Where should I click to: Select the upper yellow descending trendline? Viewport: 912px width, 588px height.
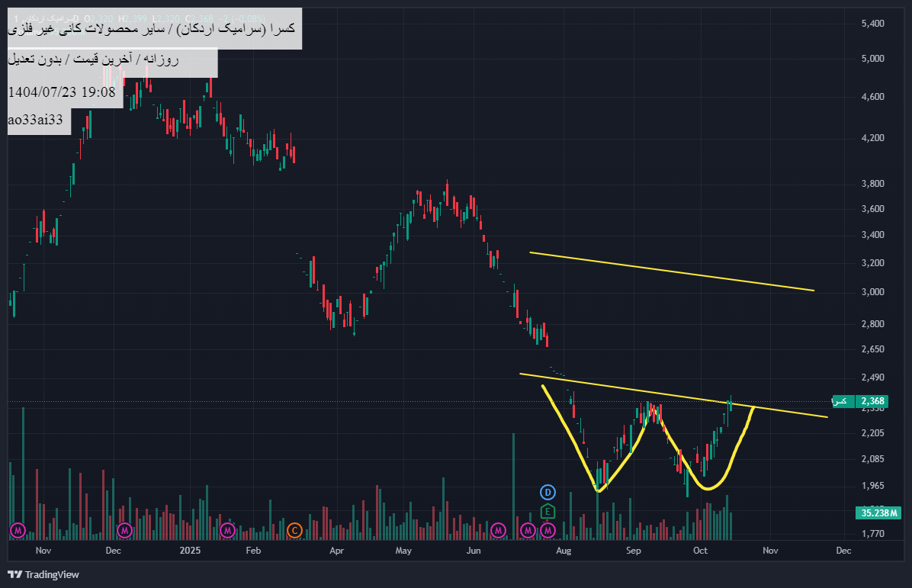[671, 271]
